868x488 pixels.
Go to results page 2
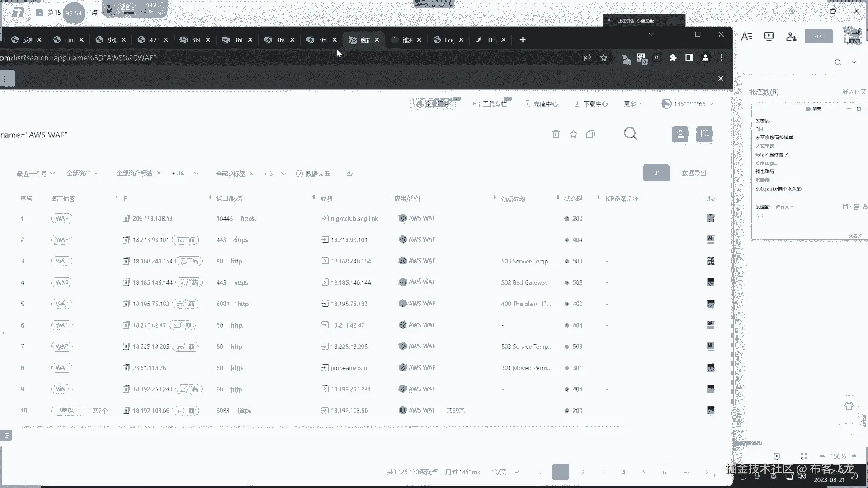click(583, 472)
